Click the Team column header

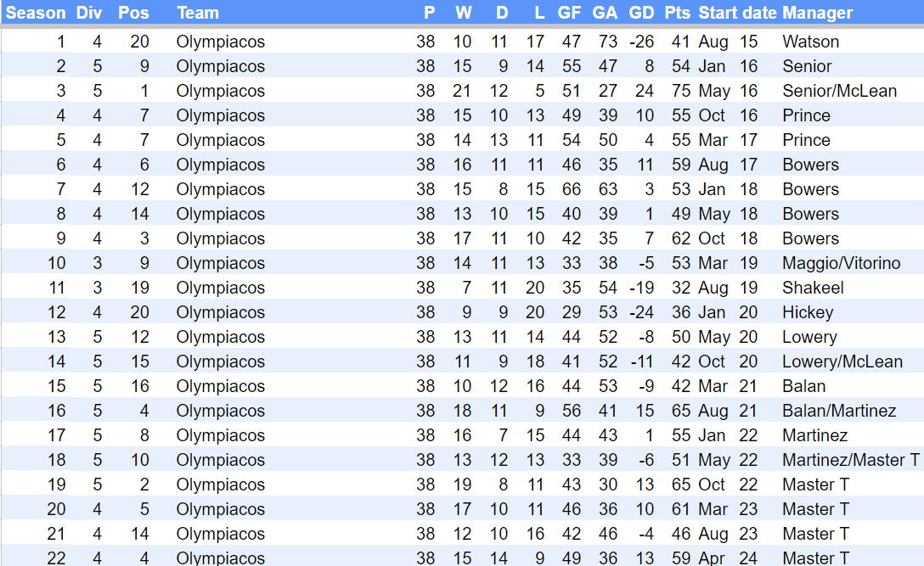[x=198, y=13]
